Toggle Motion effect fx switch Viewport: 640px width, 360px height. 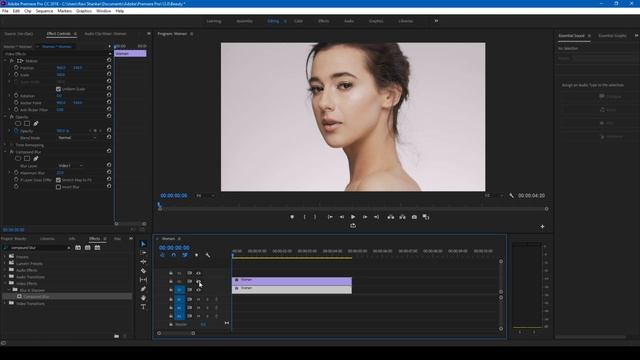(12, 60)
